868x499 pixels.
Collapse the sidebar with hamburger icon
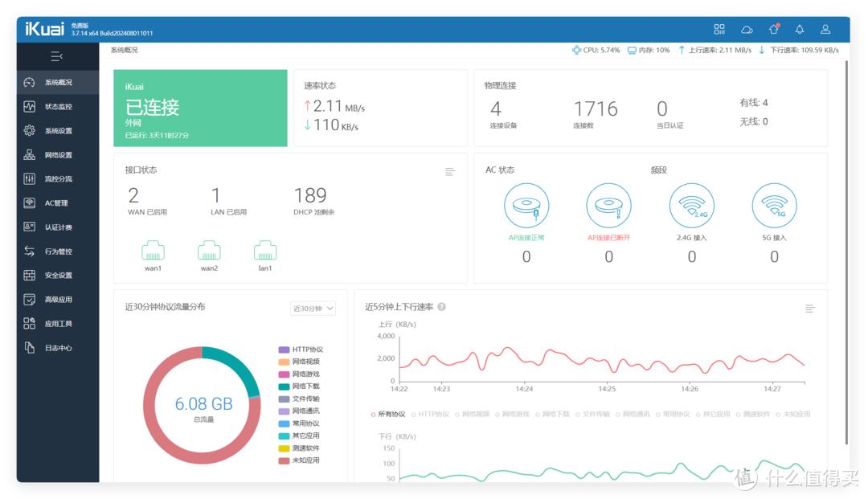point(56,56)
